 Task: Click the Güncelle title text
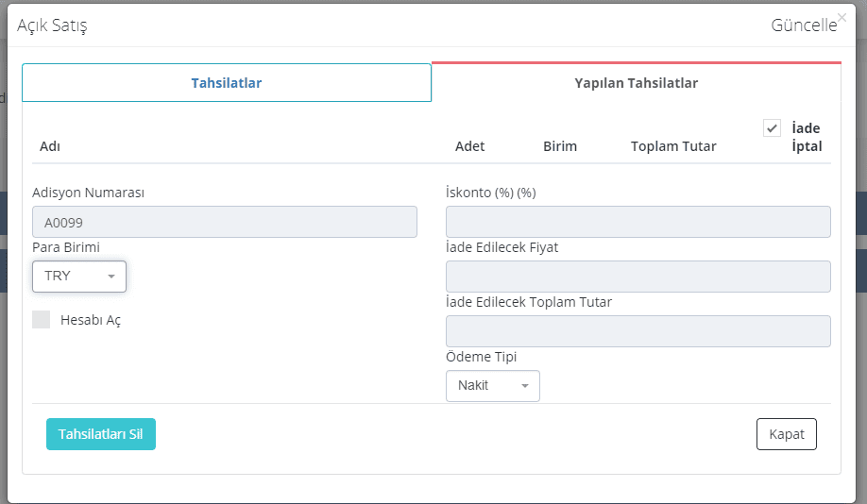point(804,25)
